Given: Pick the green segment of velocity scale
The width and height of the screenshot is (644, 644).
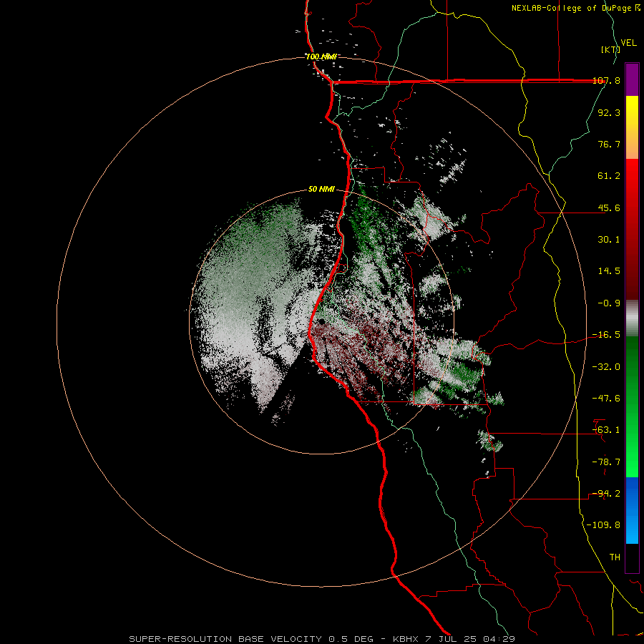Looking at the screenshot, I should [632, 407].
